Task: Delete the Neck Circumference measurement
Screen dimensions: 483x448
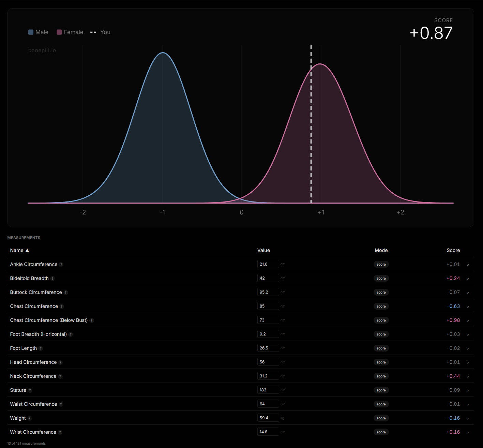Action: [x=468, y=376]
